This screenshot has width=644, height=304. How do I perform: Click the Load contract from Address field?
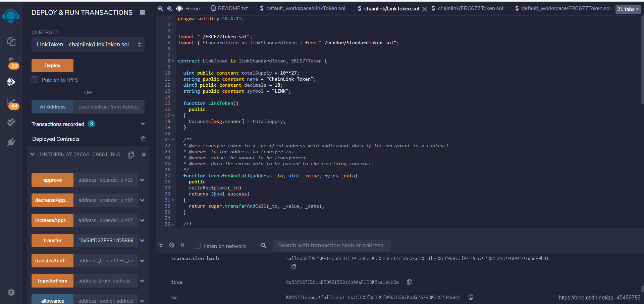click(x=109, y=107)
